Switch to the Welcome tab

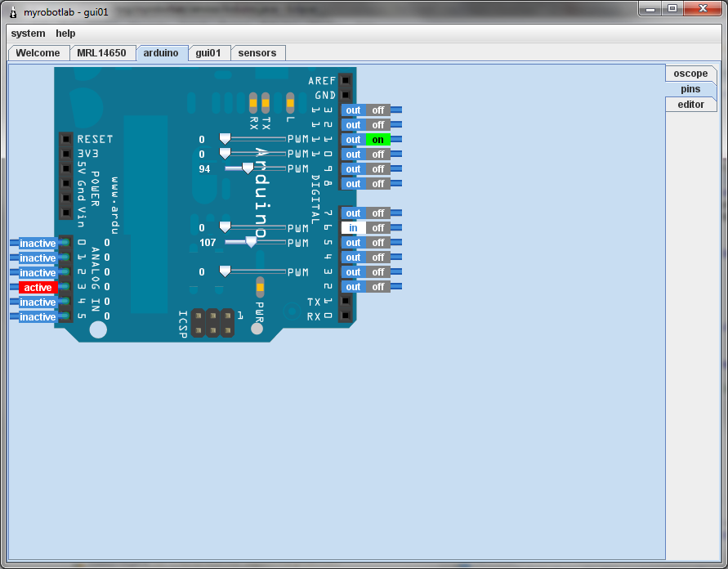(38, 53)
